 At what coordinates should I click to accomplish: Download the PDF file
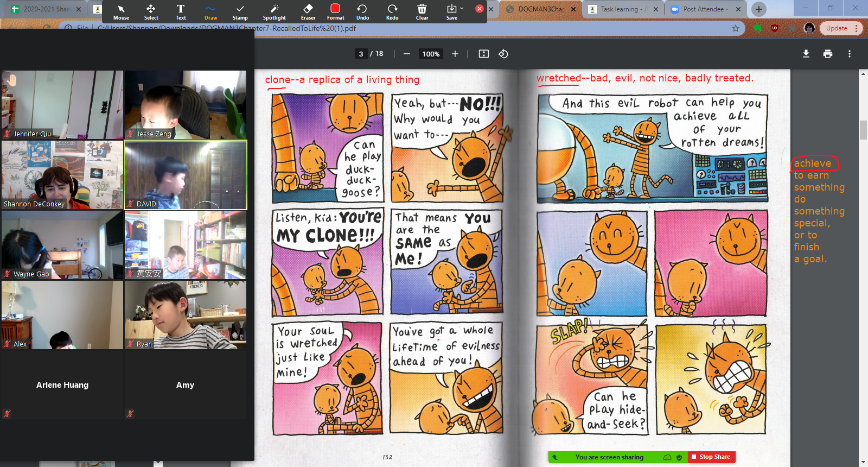pos(806,54)
